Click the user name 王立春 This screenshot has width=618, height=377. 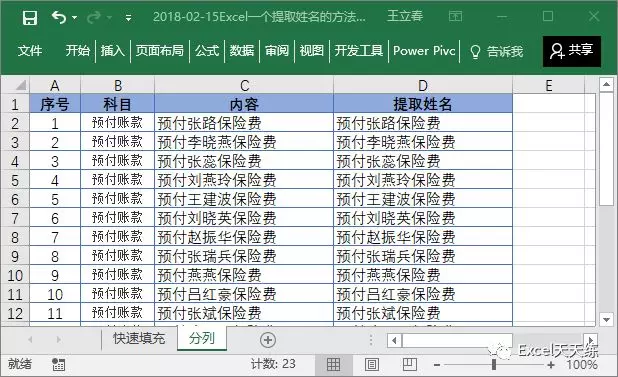coord(405,16)
